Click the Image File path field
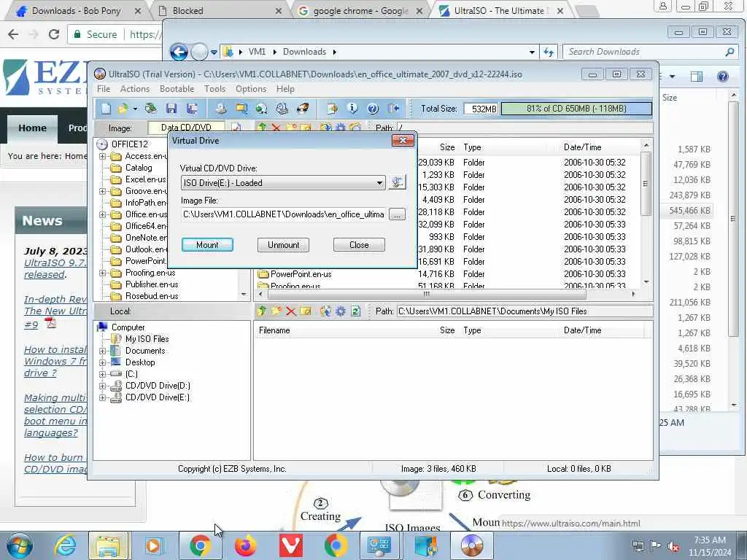747x560 pixels. click(284, 214)
